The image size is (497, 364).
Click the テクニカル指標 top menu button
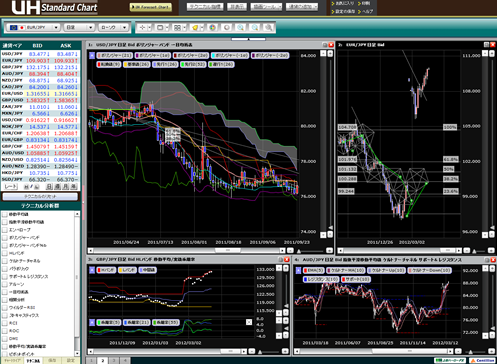205,7
